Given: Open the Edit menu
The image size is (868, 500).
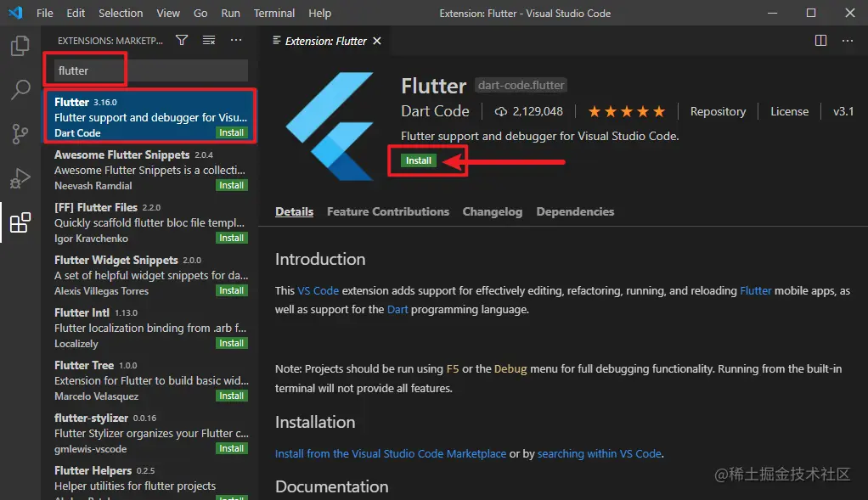Looking at the screenshot, I should coord(76,13).
